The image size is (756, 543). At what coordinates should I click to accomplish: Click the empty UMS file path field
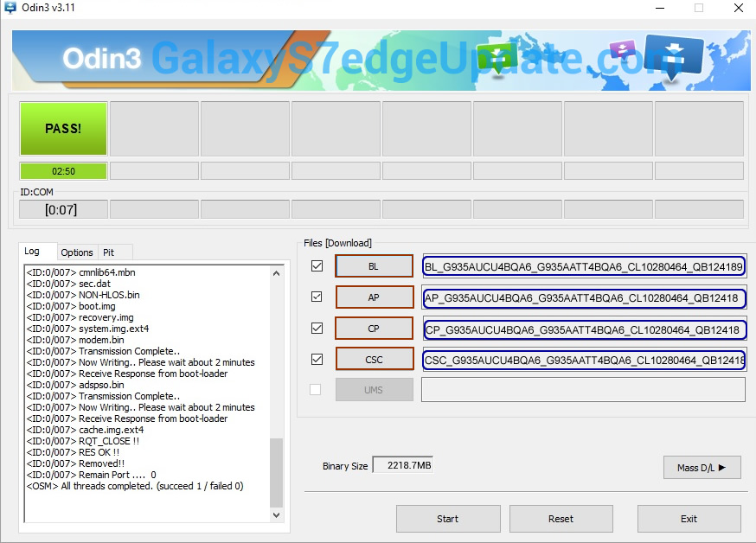coord(583,389)
